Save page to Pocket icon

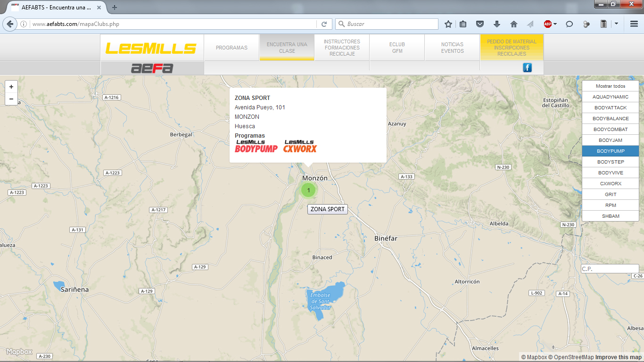(480, 24)
